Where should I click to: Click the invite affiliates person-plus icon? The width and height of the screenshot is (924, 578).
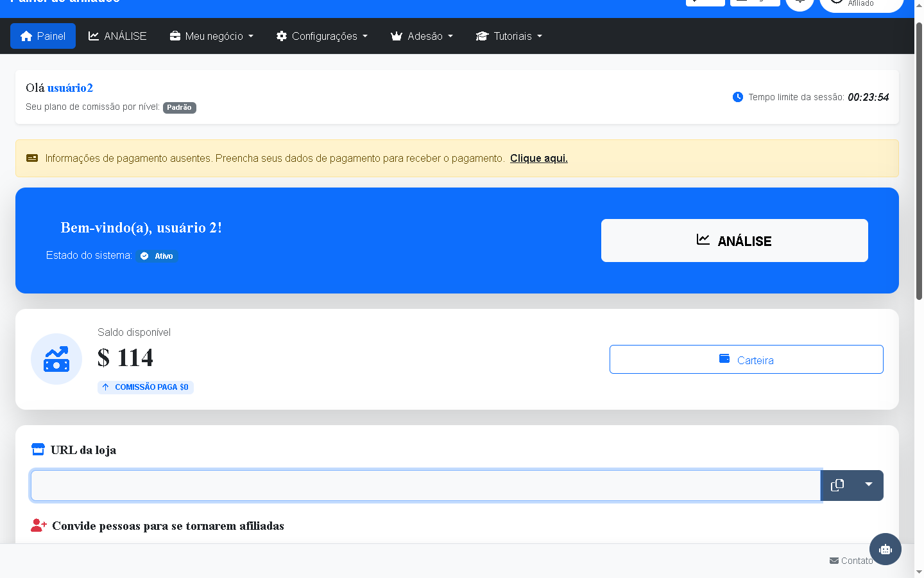pyautogui.click(x=38, y=525)
